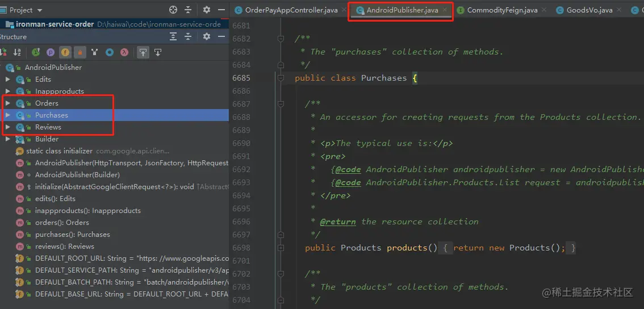Image resolution: width=644 pixels, height=309 pixels.
Task: Toggle Show Anonymous Classes blue circle icon
Action: coord(110,52)
